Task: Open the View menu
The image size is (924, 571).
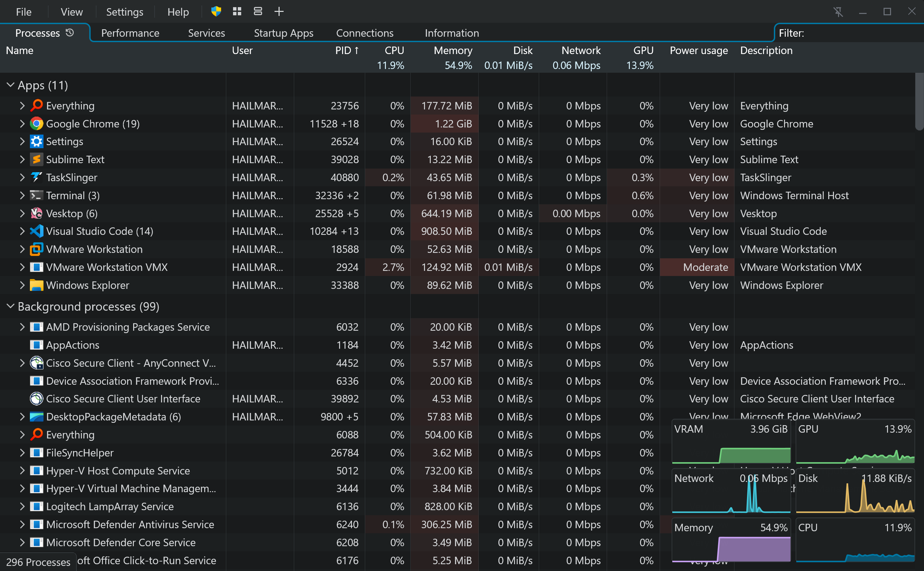Action: point(72,12)
